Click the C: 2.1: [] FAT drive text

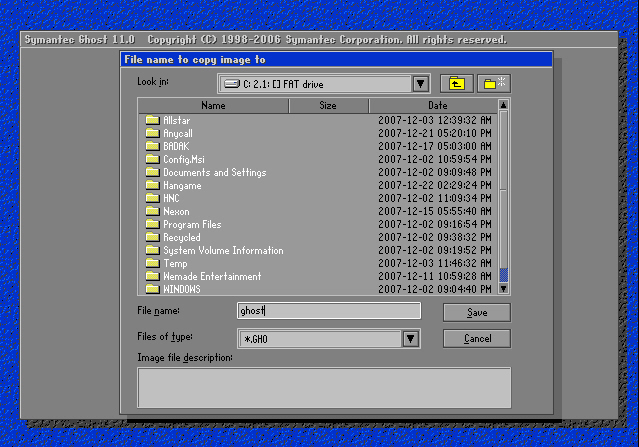point(283,84)
